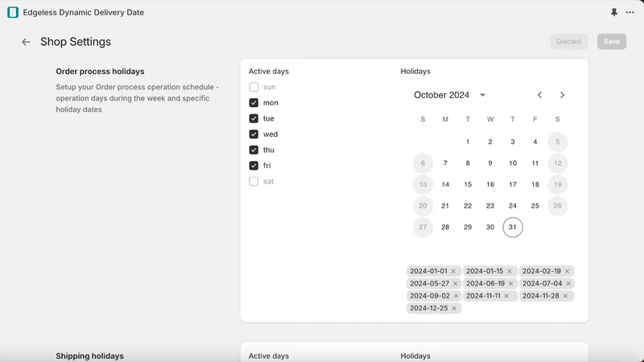The width and height of the screenshot is (644, 362).
Task: Click the Discard button
Action: 569,42
